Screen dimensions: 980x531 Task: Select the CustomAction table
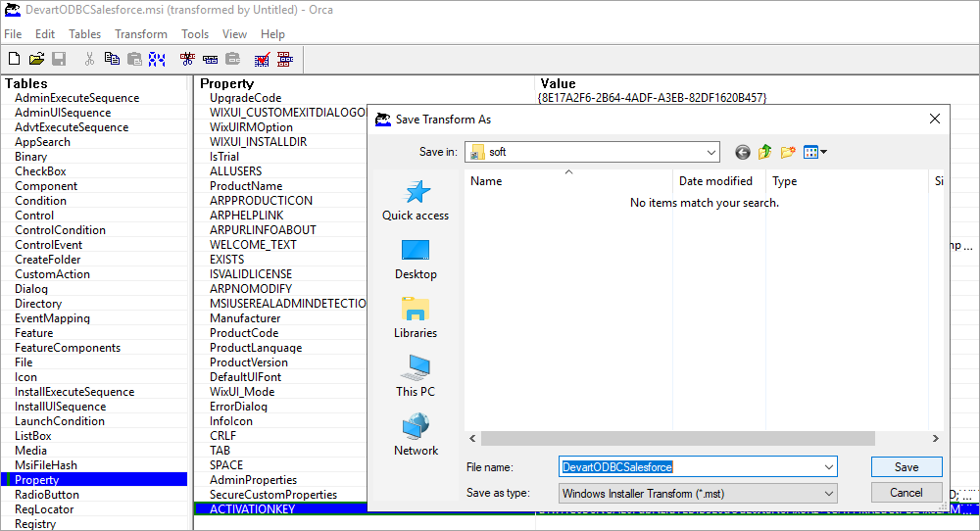(x=53, y=274)
